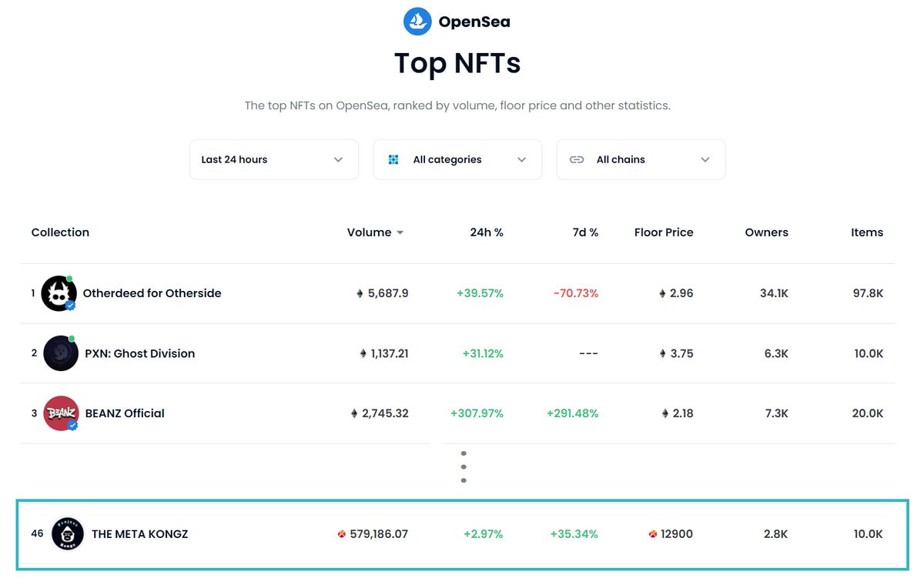Click the verified badge on Otherdeed avatar
Viewport: 924px width, 578px height.
click(70, 306)
